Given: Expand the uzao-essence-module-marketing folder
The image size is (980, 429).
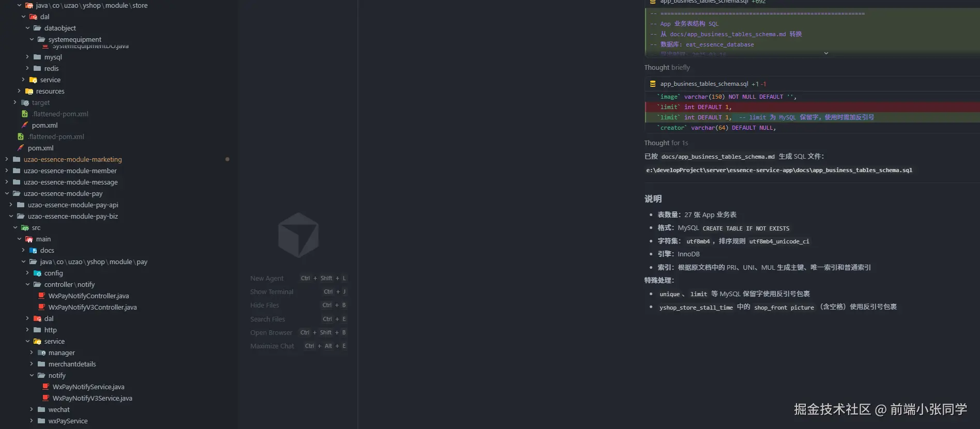Looking at the screenshot, I should pyautogui.click(x=7, y=159).
